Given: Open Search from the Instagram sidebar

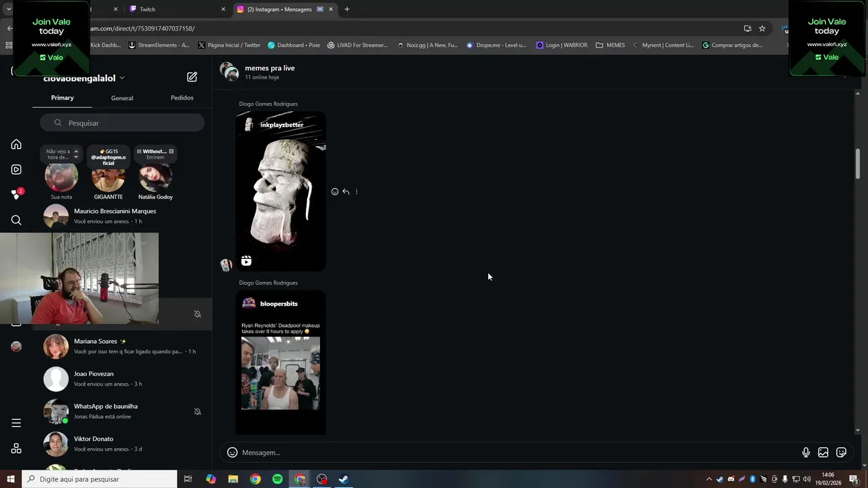Looking at the screenshot, I should [16, 220].
